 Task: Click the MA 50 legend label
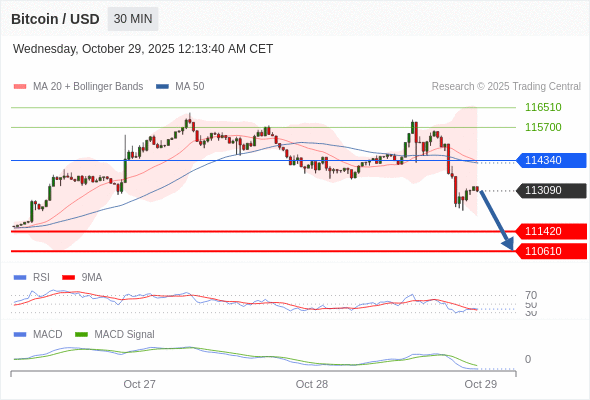click(190, 87)
